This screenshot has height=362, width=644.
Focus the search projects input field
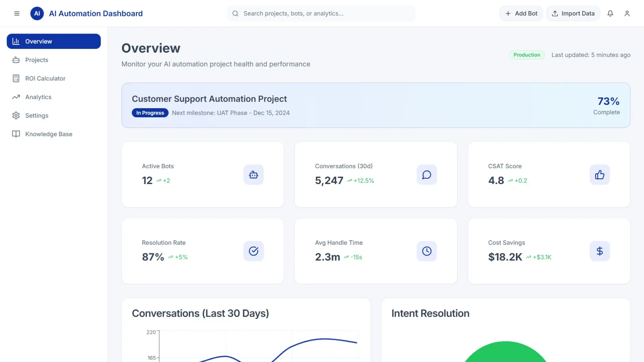coord(321,13)
